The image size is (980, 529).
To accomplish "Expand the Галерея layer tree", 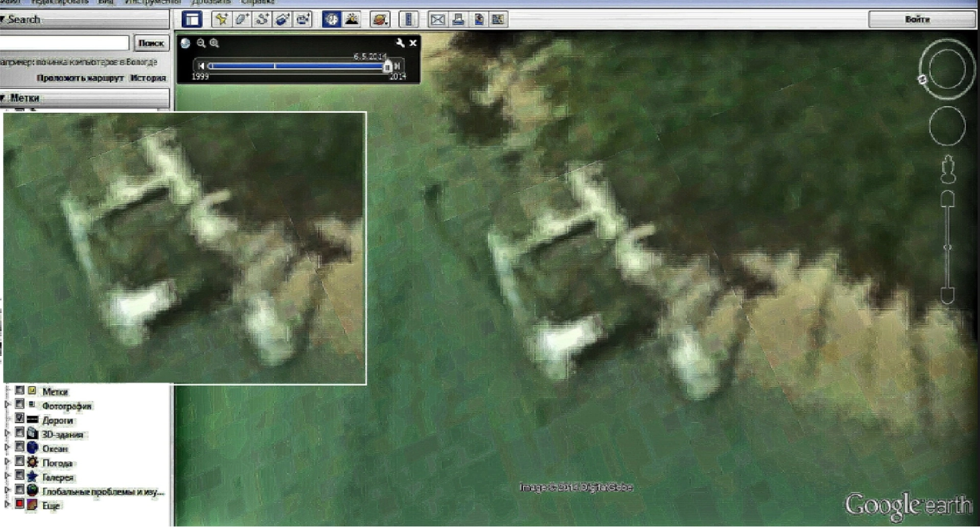I will [7, 477].
